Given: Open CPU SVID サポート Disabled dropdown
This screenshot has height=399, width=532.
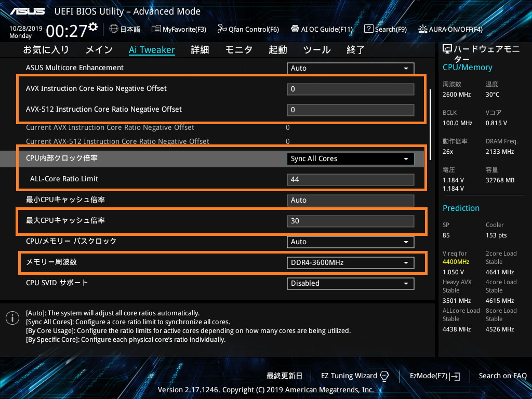Looking at the screenshot, I should tap(351, 283).
